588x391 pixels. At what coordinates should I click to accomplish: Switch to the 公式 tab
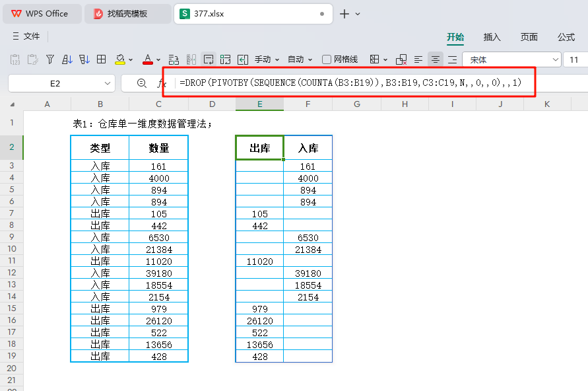[566, 37]
